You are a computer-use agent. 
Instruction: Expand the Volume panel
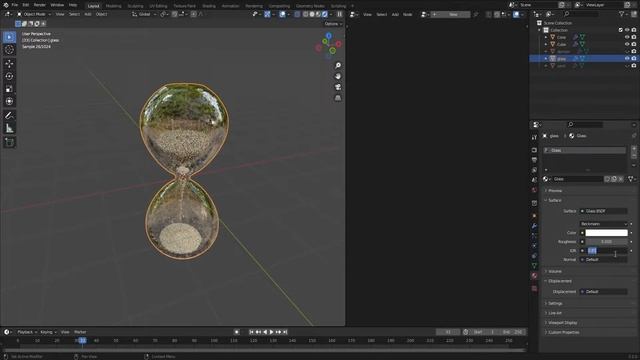point(555,271)
